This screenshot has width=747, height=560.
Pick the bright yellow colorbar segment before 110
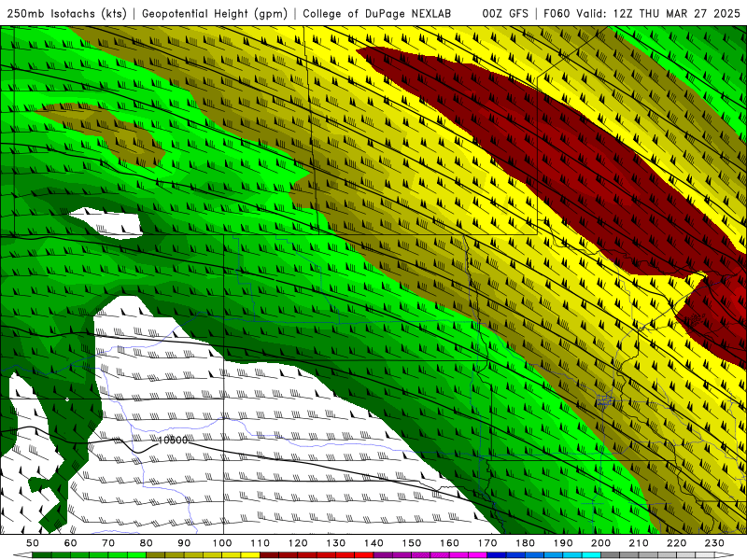[250, 555]
